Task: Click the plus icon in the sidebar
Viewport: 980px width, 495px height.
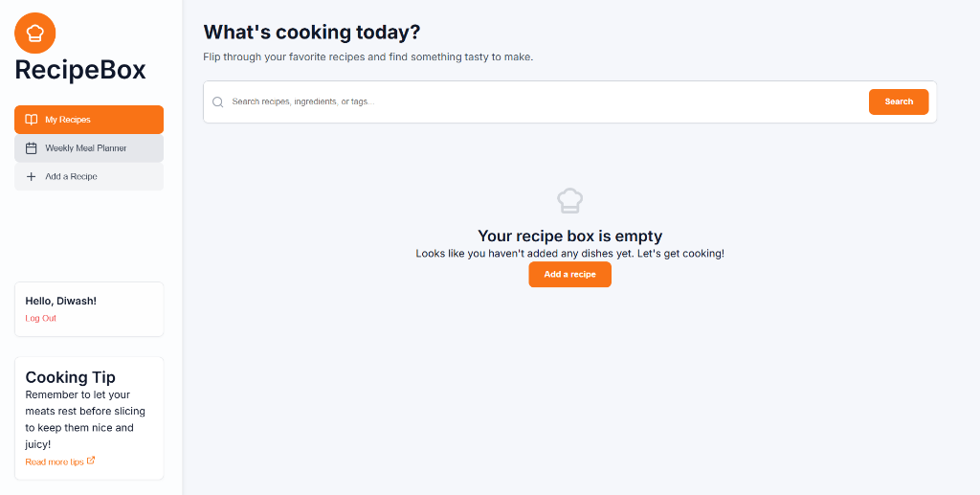Action: point(32,177)
